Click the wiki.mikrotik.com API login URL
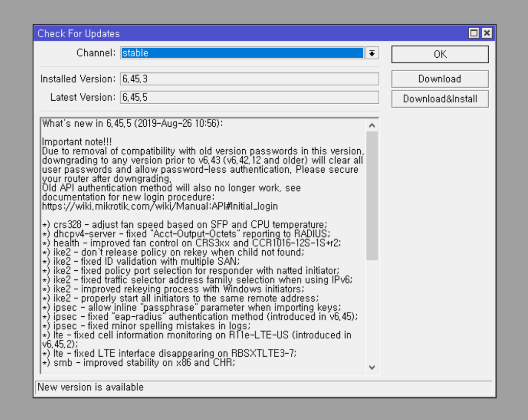The image size is (528, 420). (160, 206)
